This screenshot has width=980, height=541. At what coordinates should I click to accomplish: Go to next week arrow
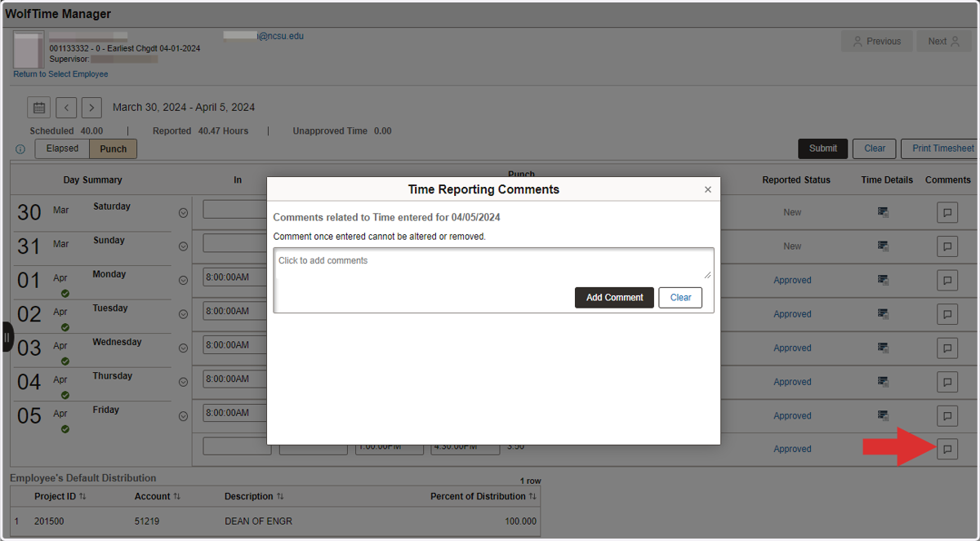point(91,107)
